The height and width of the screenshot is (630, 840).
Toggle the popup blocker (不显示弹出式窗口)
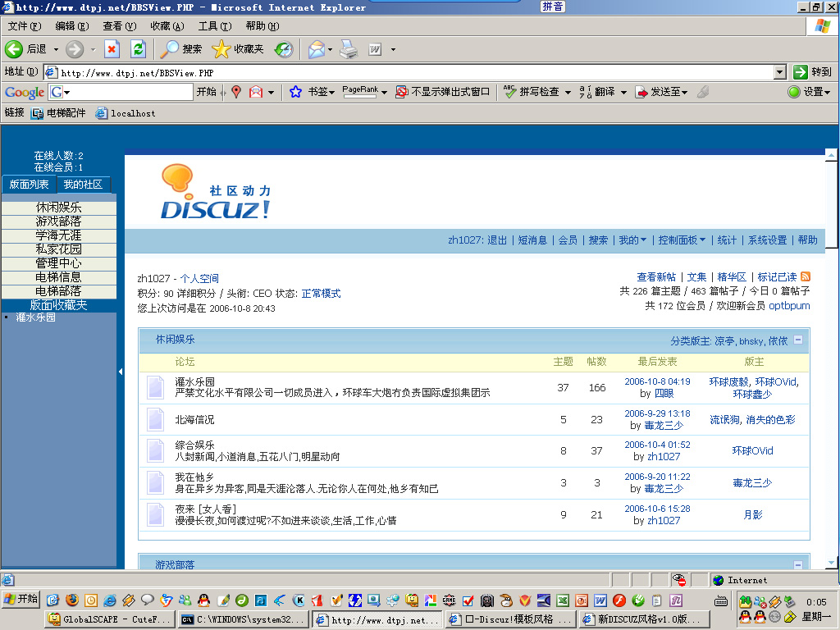[x=442, y=92]
